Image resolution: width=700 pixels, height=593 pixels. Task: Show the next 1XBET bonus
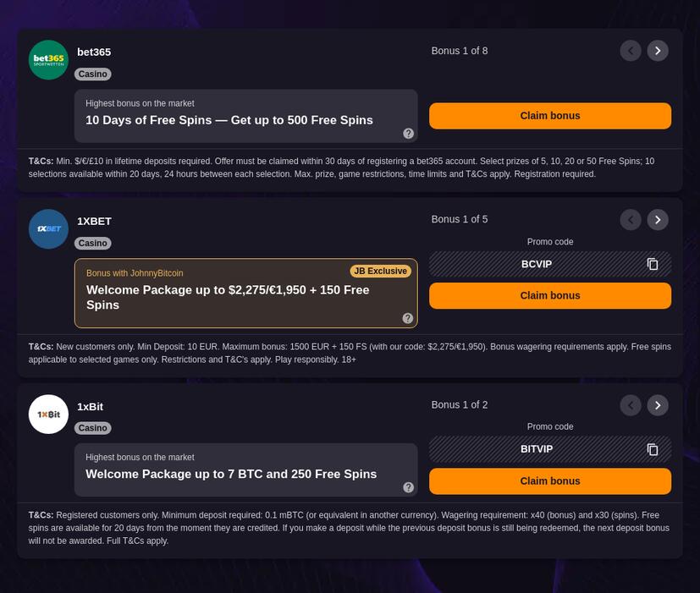click(658, 219)
